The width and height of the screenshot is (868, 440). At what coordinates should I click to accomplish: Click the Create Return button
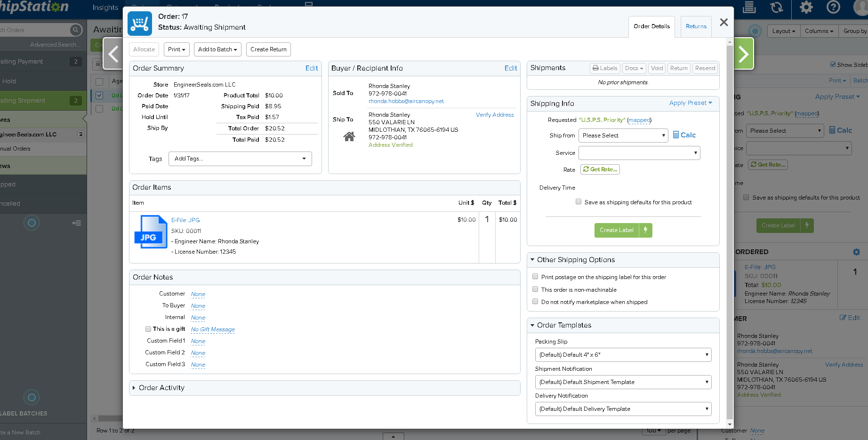pyautogui.click(x=268, y=49)
